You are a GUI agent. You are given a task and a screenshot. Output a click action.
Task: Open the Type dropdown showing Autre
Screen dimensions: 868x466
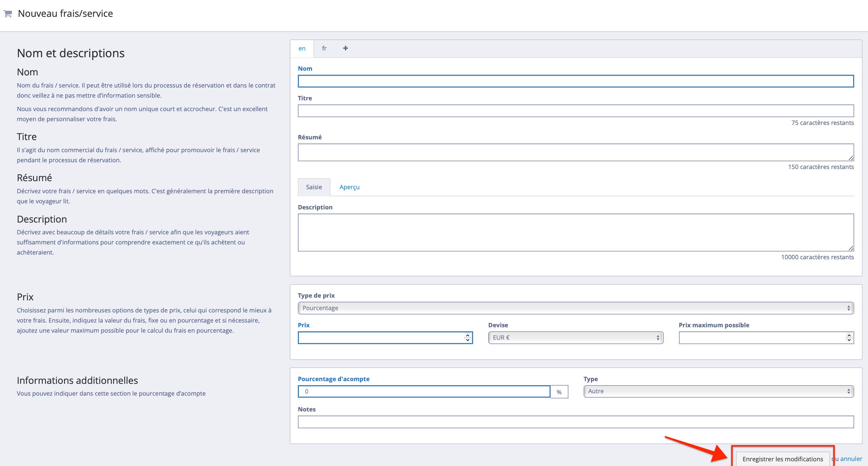click(x=719, y=392)
